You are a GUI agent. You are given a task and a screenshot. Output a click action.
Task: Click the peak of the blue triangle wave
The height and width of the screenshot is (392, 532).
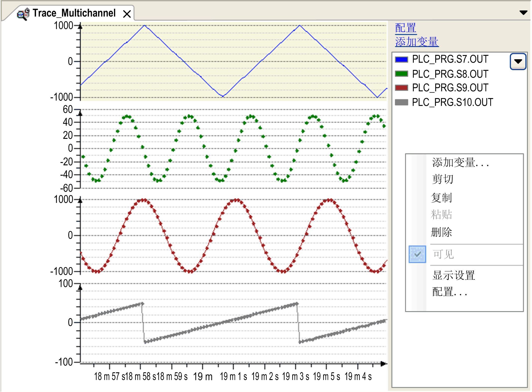tap(145, 25)
